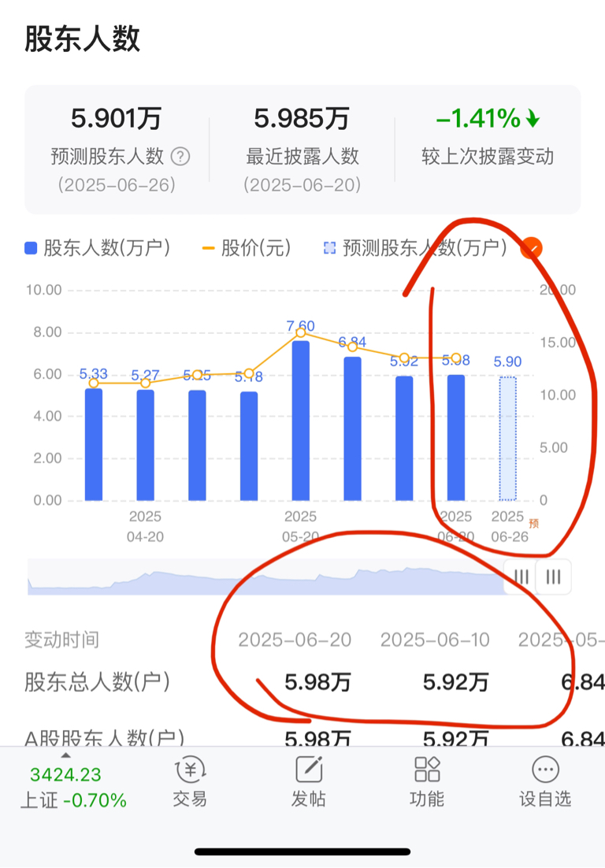Tap the 股东总人数(户) row label

[x=97, y=682]
